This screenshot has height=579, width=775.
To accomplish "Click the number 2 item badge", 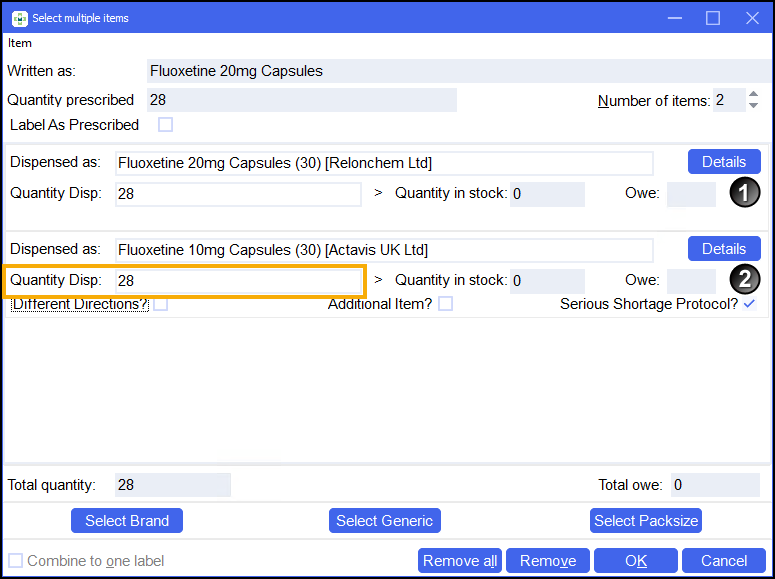I will (743, 281).
